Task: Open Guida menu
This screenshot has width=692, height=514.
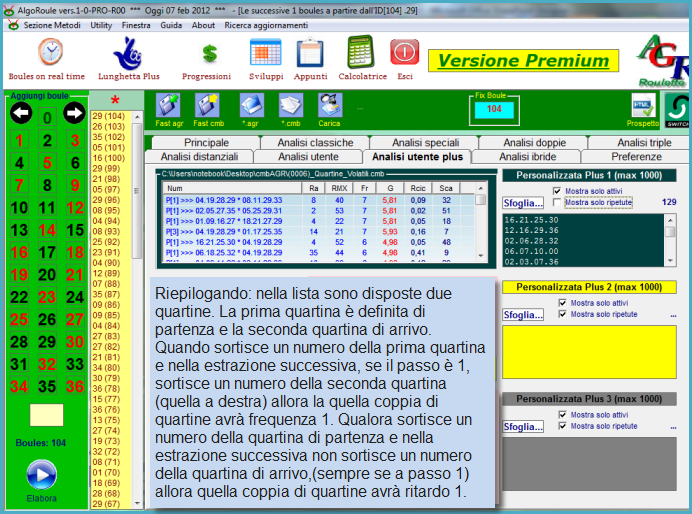Action: (171, 25)
